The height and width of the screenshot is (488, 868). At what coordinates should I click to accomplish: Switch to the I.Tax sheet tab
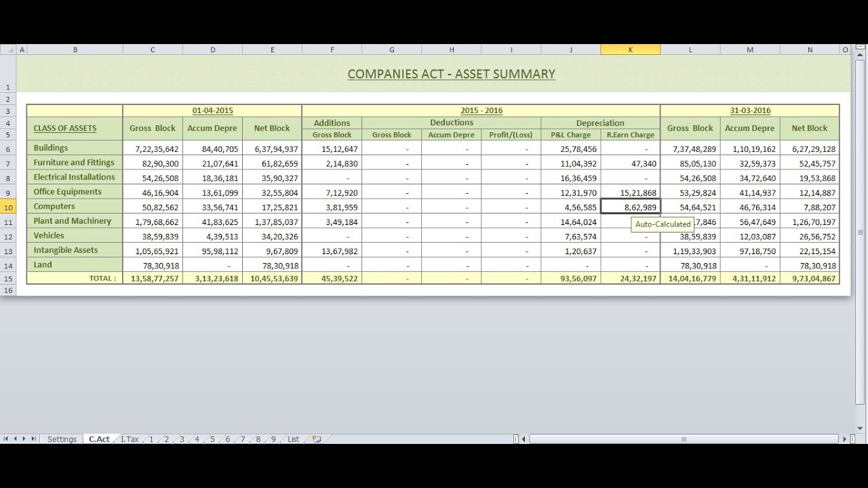click(x=130, y=439)
